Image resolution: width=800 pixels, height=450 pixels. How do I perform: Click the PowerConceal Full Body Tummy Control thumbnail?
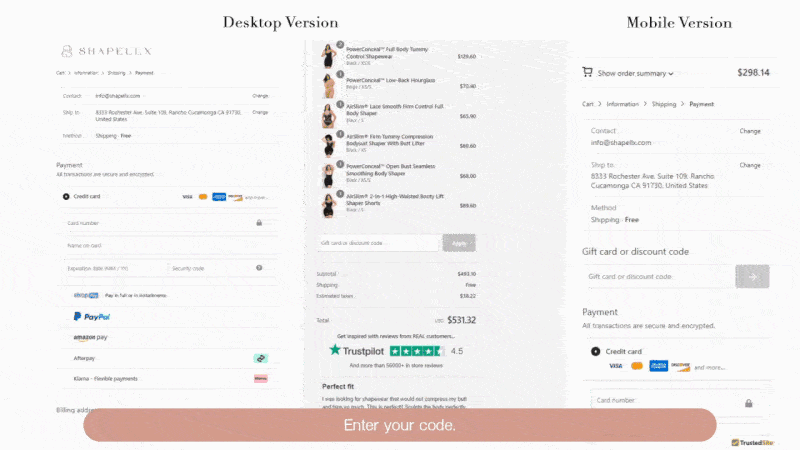click(329, 56)
